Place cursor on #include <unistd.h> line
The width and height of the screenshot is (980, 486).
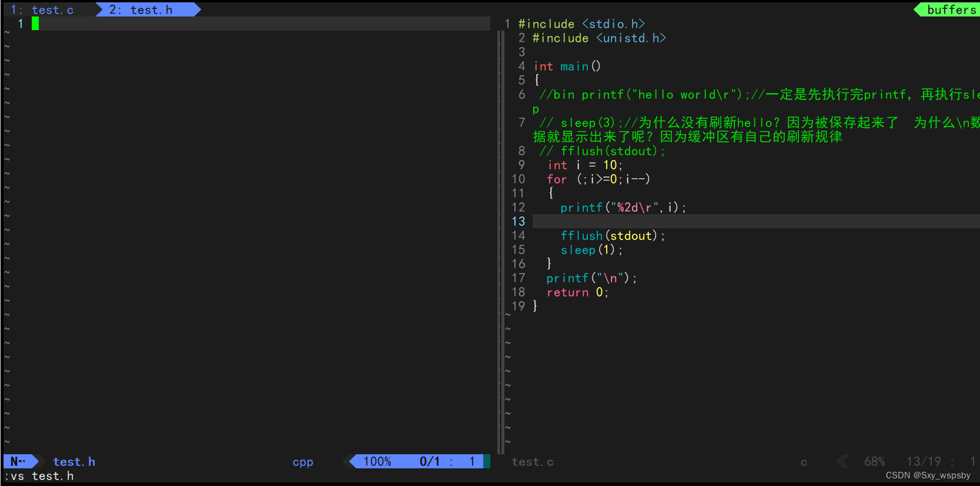coord(599,38)
